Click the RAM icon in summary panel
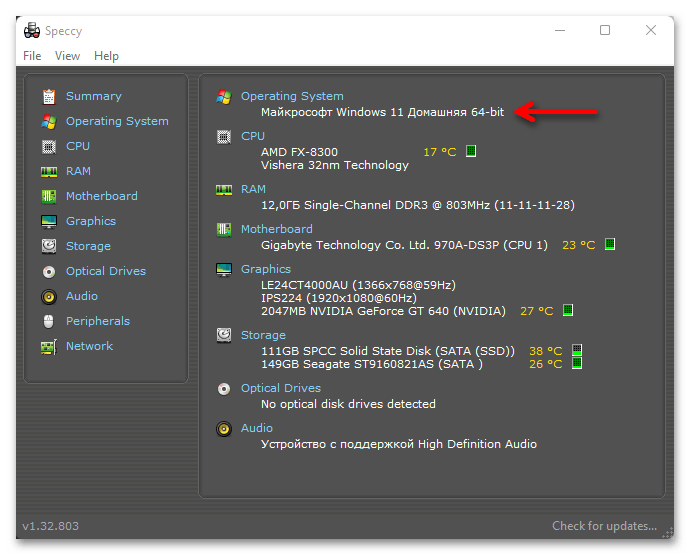Screen dimensions: 690x555 [x=224, y=190]
